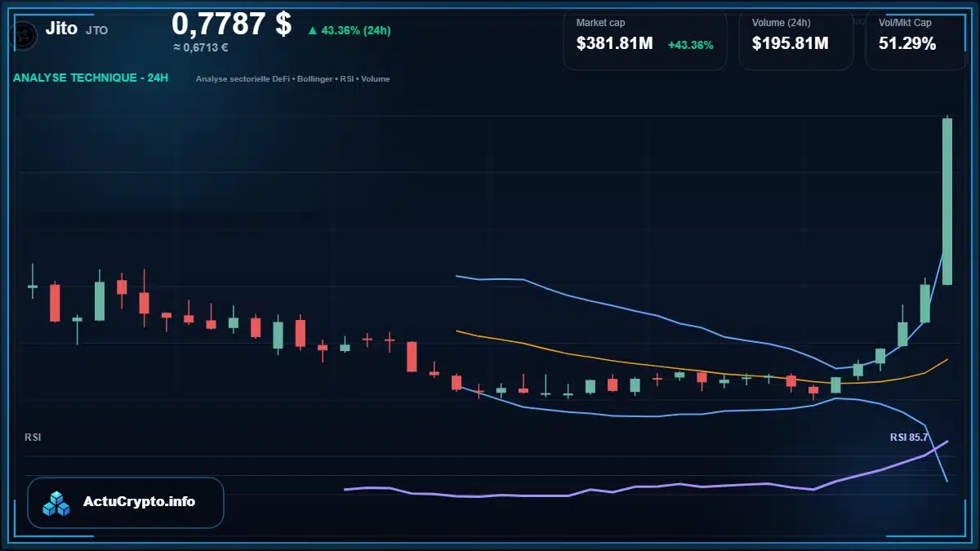The height and width of the screenshot is (551, 980).
Task: Click the JTO ticker symbol
Action: pyautogui.click(x=96, y=30)
